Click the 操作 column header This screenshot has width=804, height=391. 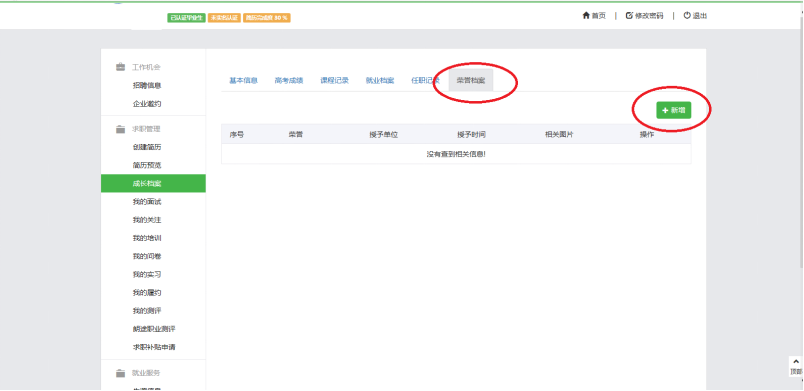pyautogui.click(x=647, y=135)
